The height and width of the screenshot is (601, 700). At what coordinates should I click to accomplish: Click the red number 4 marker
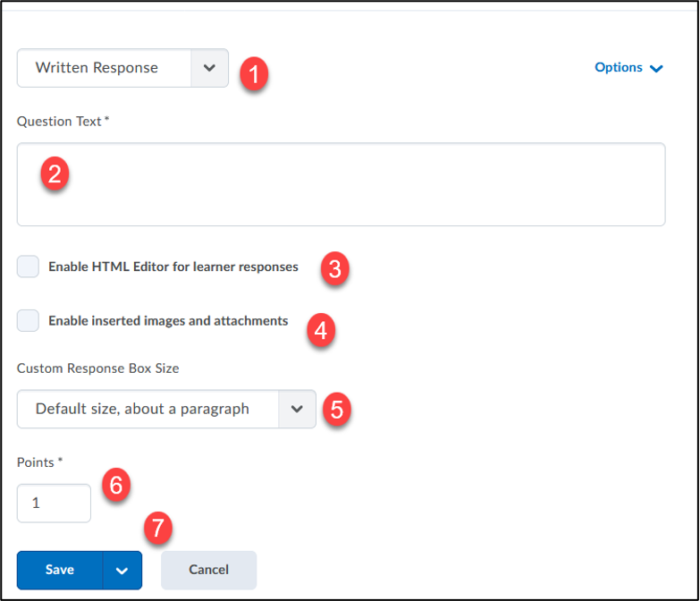coord(321,331)
